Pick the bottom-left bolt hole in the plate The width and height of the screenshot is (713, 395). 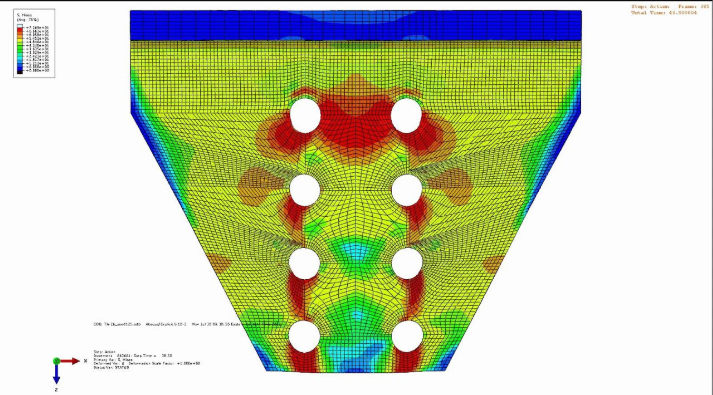click(304, 336)
